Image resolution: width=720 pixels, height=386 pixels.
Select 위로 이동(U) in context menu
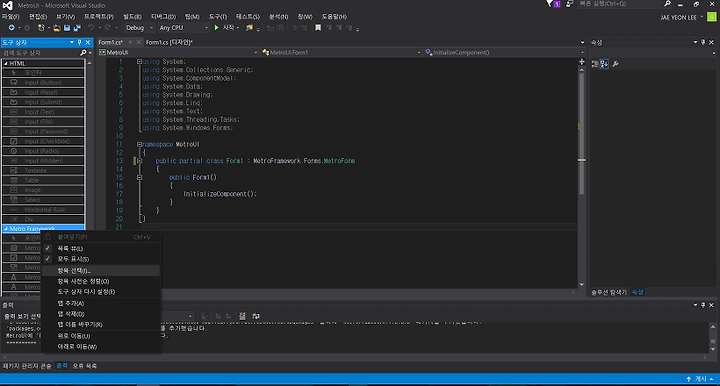coord(101,336)
